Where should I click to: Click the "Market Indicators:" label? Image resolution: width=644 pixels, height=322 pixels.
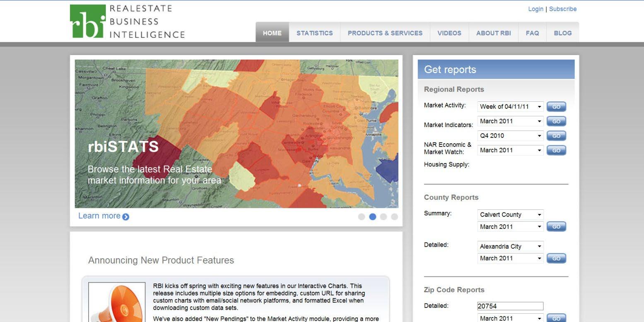(x=449, y=125)
